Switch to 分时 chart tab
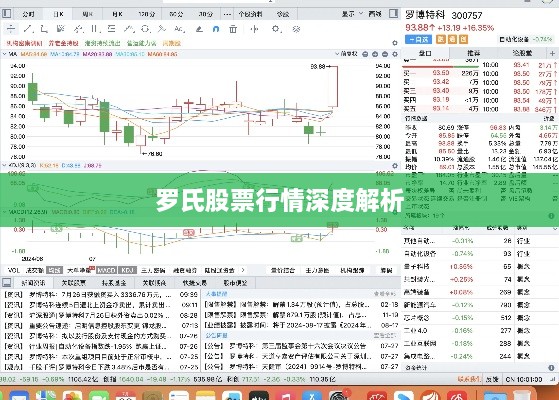This screenshot has height=400, width=559. 28,14
